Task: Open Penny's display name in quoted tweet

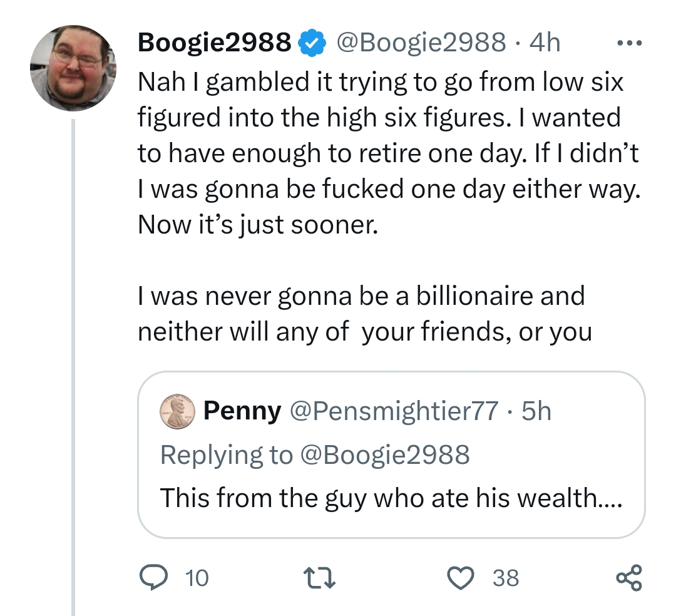Action: tap(242, 411)
